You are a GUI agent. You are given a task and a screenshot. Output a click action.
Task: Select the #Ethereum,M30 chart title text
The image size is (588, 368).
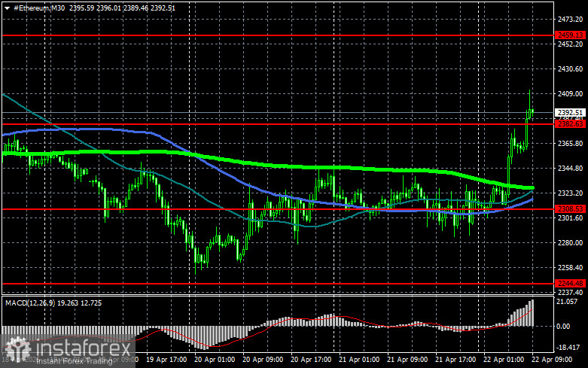[x=39, y=8]
